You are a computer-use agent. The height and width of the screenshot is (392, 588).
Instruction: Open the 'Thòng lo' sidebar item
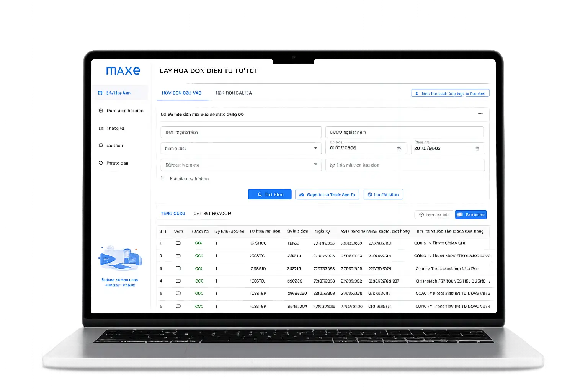tap(111, 129)
